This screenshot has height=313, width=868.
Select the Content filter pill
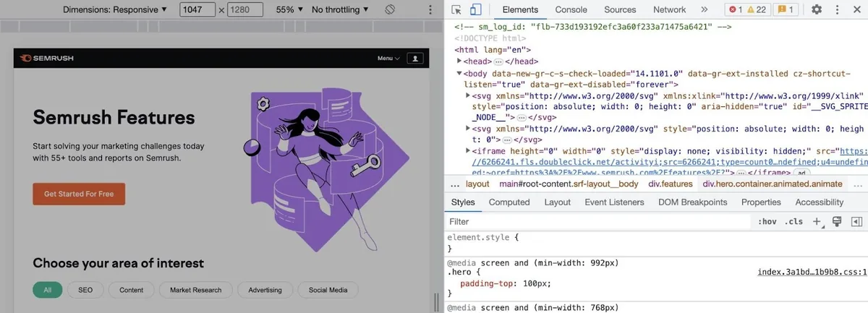tap(132, 290)
